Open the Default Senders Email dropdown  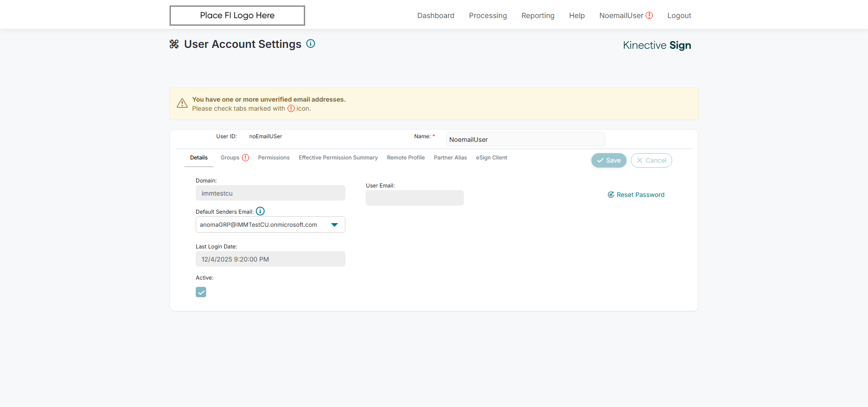270,225
